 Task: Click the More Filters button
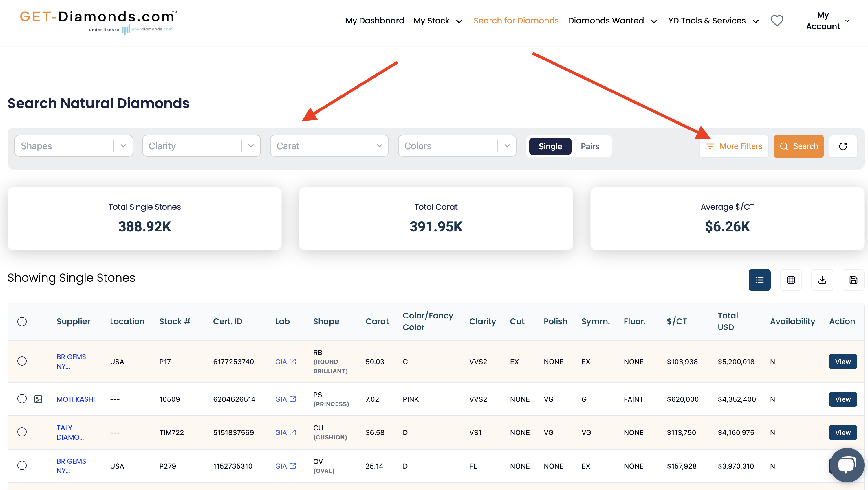(x=734, y=146)
